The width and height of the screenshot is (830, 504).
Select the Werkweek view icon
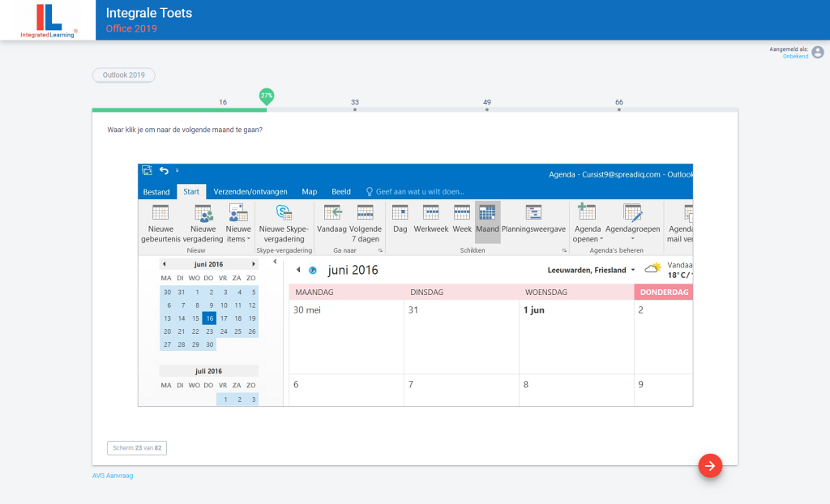(430, 213)
